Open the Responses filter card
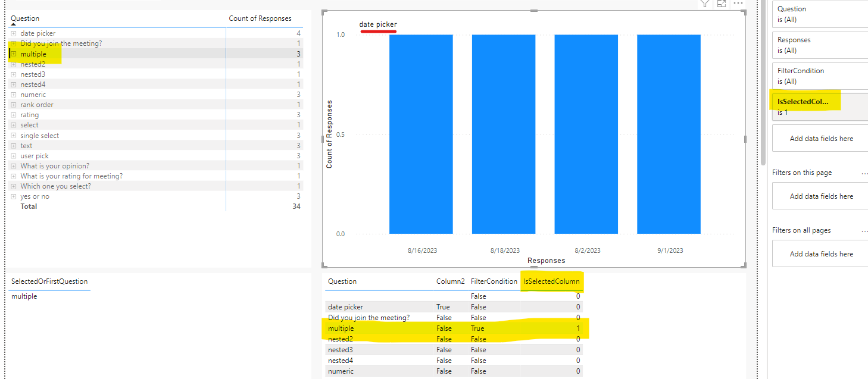868x379 pixels. (820, 45)
